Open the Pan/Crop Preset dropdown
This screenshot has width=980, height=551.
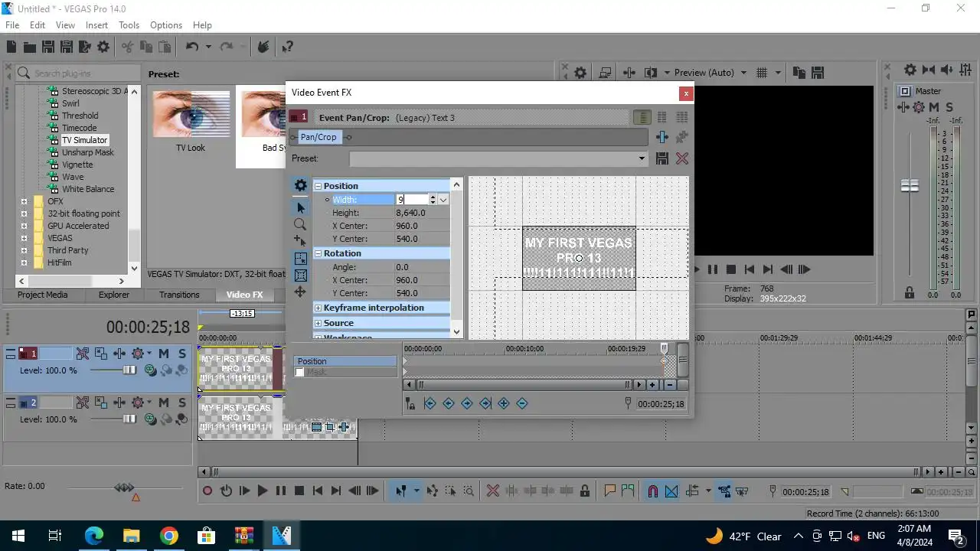pos(642,158)
